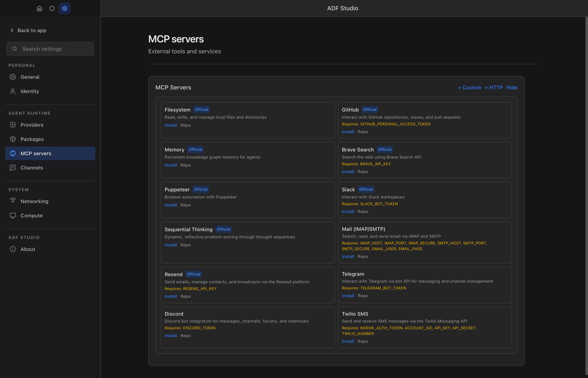Go to Channels section
This screenshot has width=588, height=378.
coord(50,168)
